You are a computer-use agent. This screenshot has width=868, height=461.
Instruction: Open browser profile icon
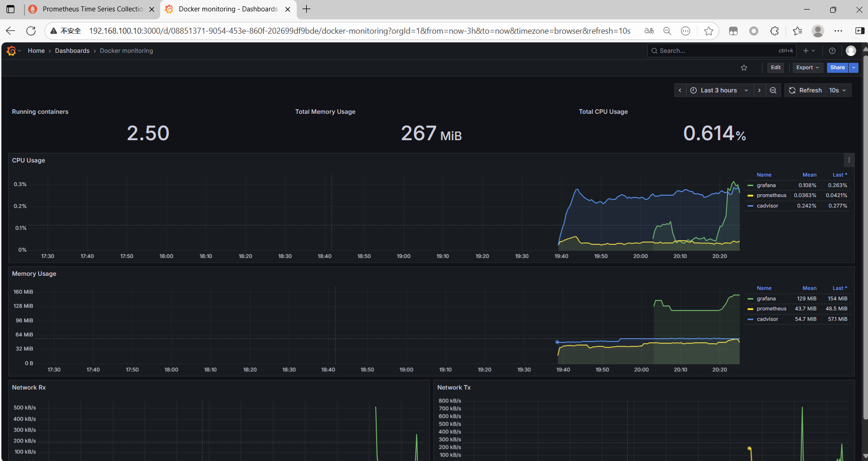point(818,31)
